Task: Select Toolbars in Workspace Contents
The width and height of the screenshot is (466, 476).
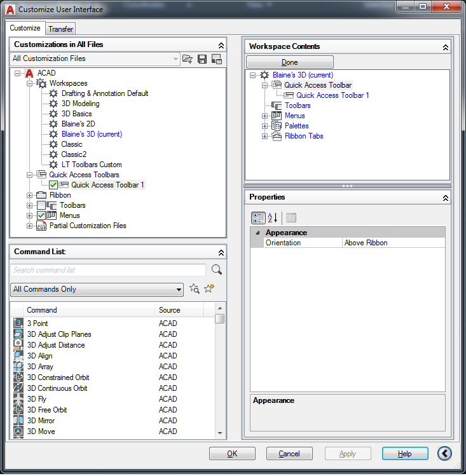Action: (298, 105)
